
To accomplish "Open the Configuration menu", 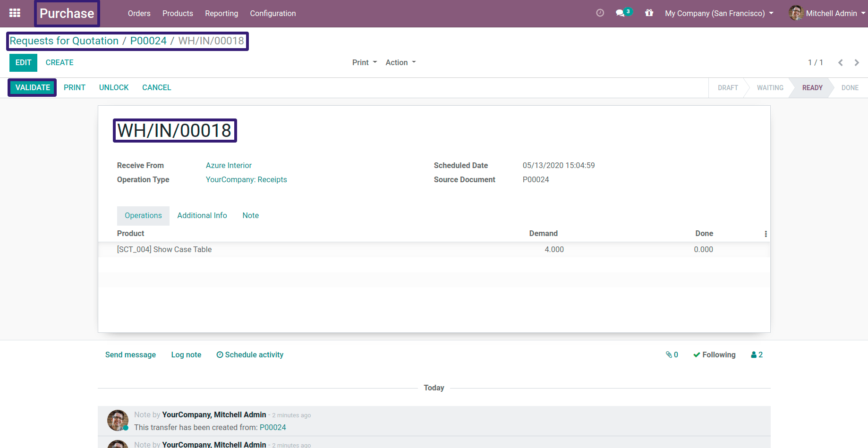I will (x=273, y=13).
